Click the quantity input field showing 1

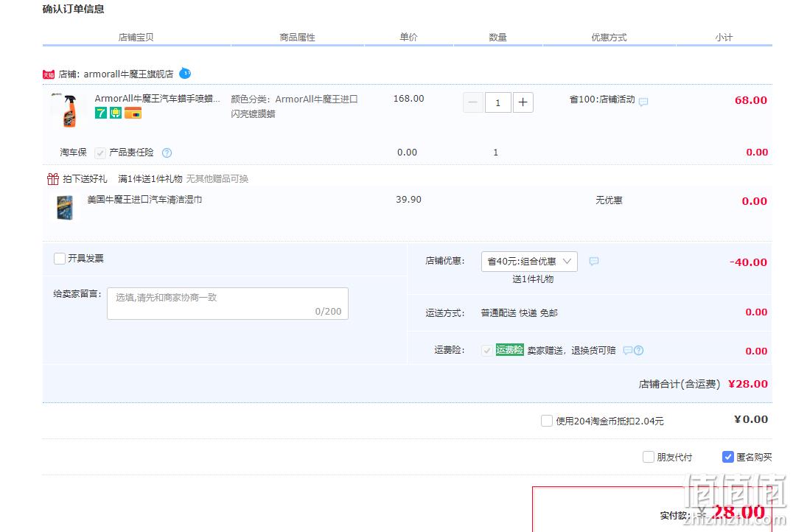[497, 102]
